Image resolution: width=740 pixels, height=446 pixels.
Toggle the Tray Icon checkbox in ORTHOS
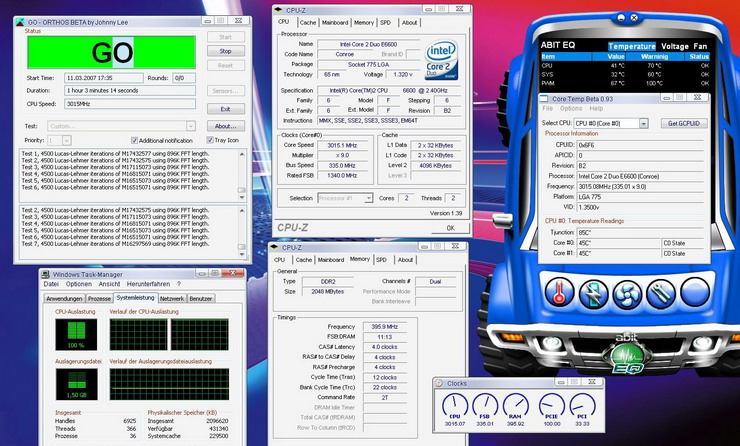210,140
